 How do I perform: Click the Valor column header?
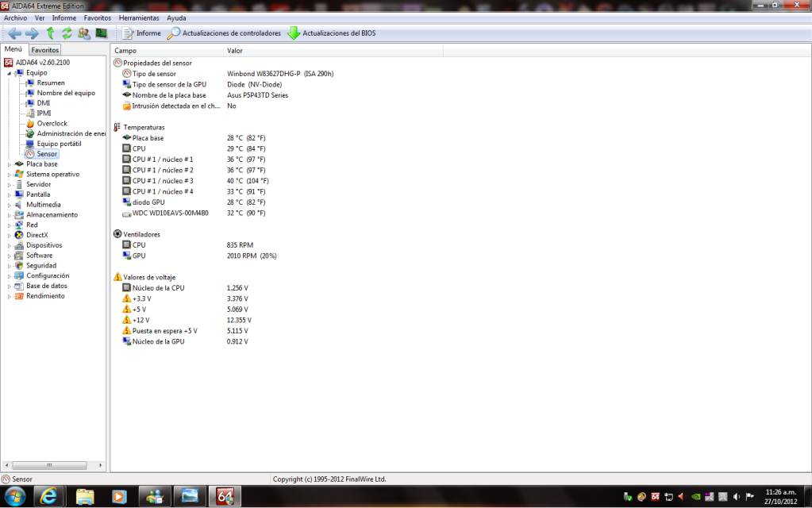pos(333,51)
